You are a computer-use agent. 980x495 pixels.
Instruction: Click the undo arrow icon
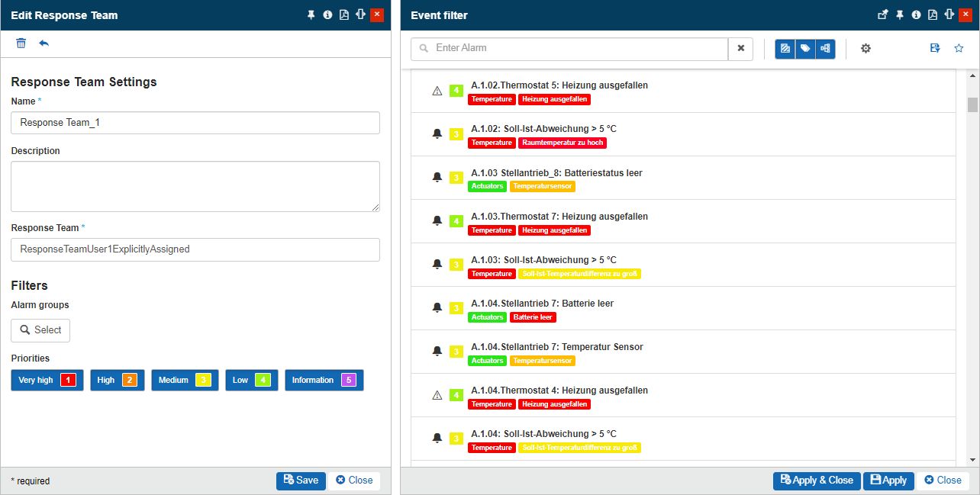pyautogui.click(x=44, y=43)
